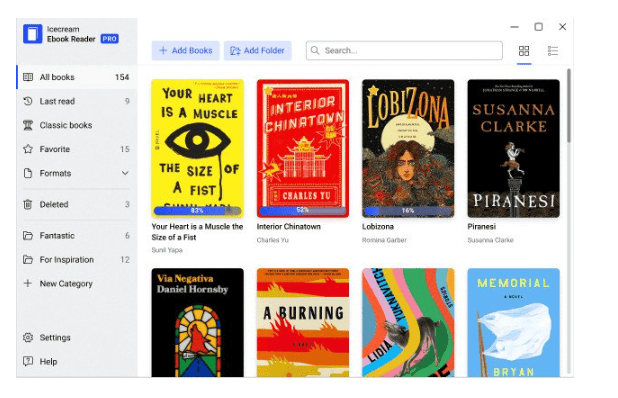The height and width of the screenshot is (398, 618).
Task: Click the Help question mark icon
Action: click(x=28, y=361)
